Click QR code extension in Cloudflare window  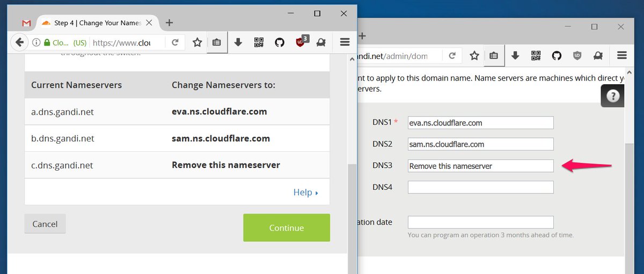click(x=259, y=42)
